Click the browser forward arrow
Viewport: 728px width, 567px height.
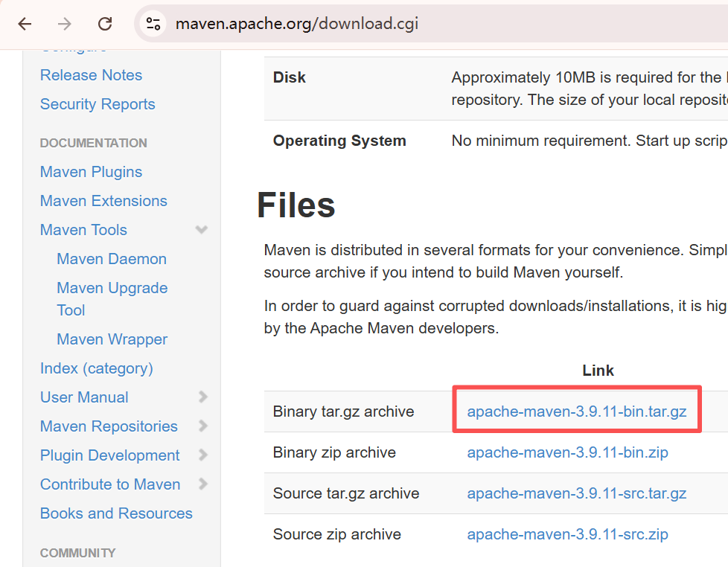click(x=65, y=24)
